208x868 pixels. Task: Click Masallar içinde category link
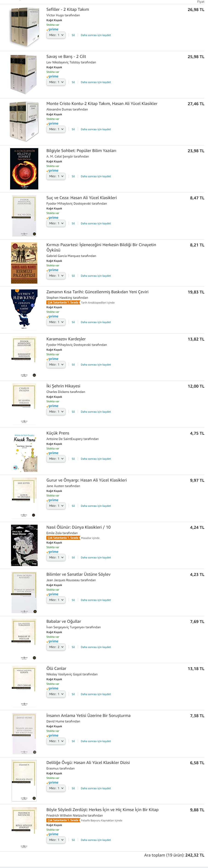(90, 538)
